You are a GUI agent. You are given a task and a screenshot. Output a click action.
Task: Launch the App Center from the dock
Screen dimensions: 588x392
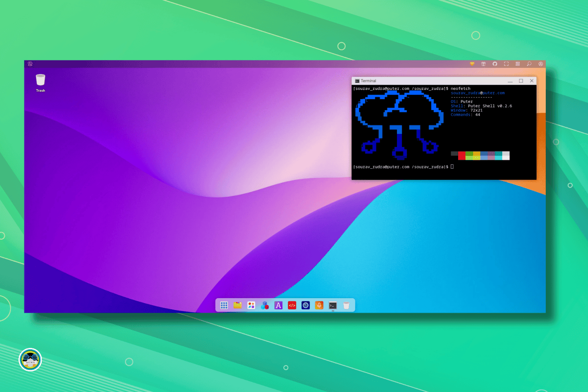click(251, 305)
